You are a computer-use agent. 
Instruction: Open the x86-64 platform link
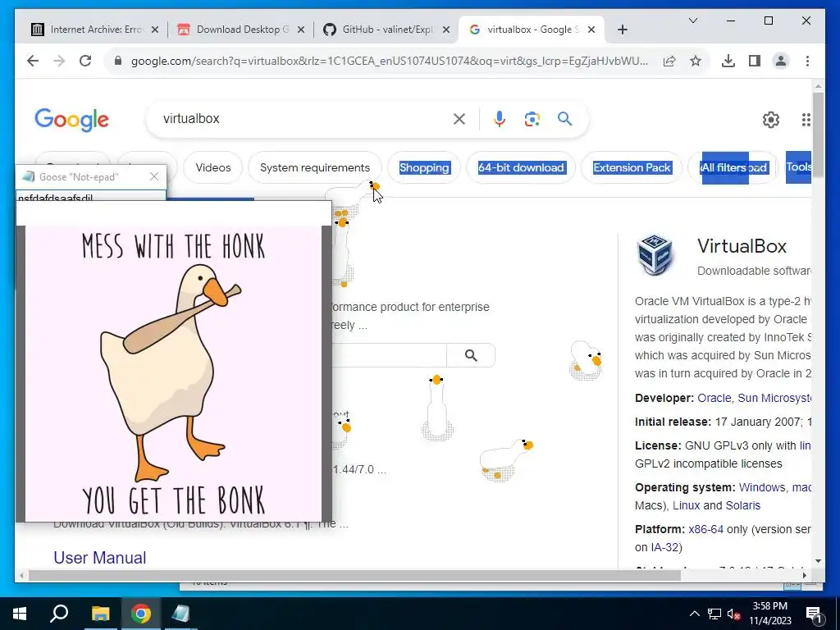pyautogui.click(x=705, y=529)
